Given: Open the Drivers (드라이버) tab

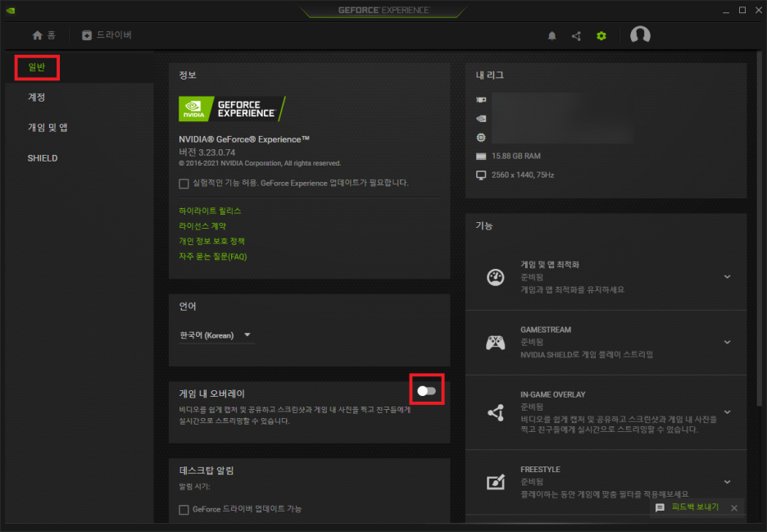Looking at the screenshot, I should coord(107,35).
